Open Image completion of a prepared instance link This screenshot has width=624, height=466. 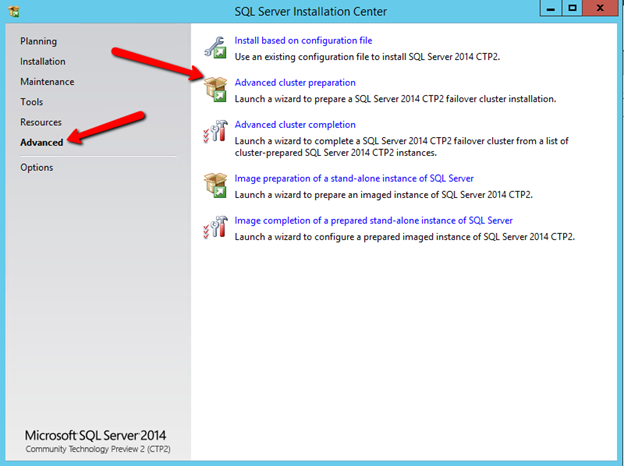[x=373, y=220]
